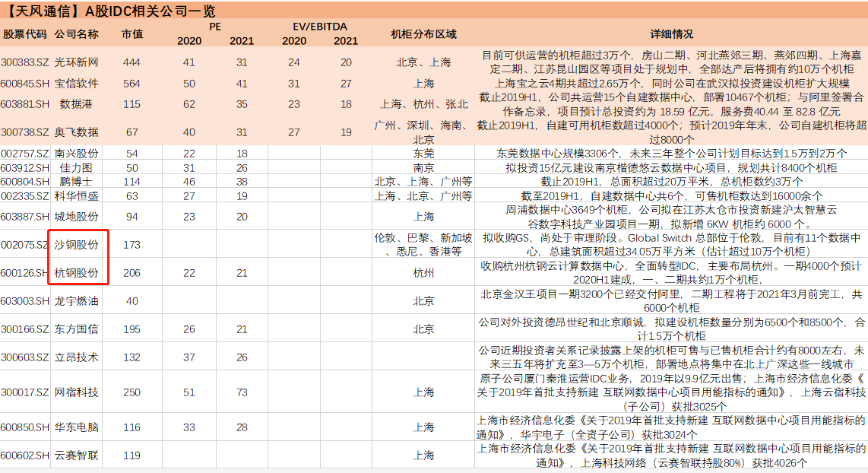Select stock code 300383.SZ
The width and height of the screenshot is (868, 473).
(25, 62)
